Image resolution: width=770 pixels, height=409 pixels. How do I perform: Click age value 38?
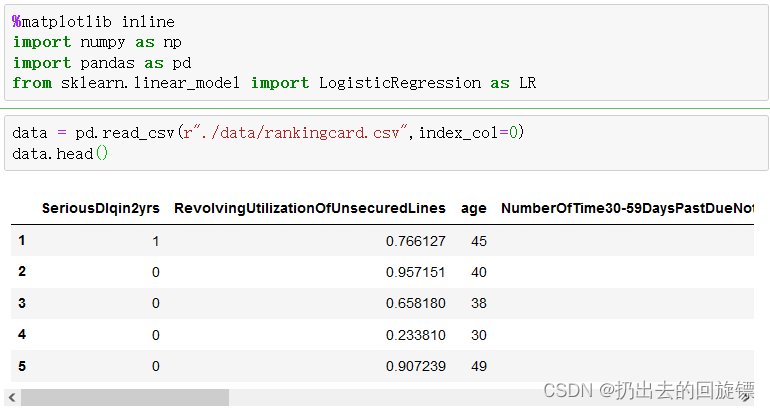pos(479,303)
